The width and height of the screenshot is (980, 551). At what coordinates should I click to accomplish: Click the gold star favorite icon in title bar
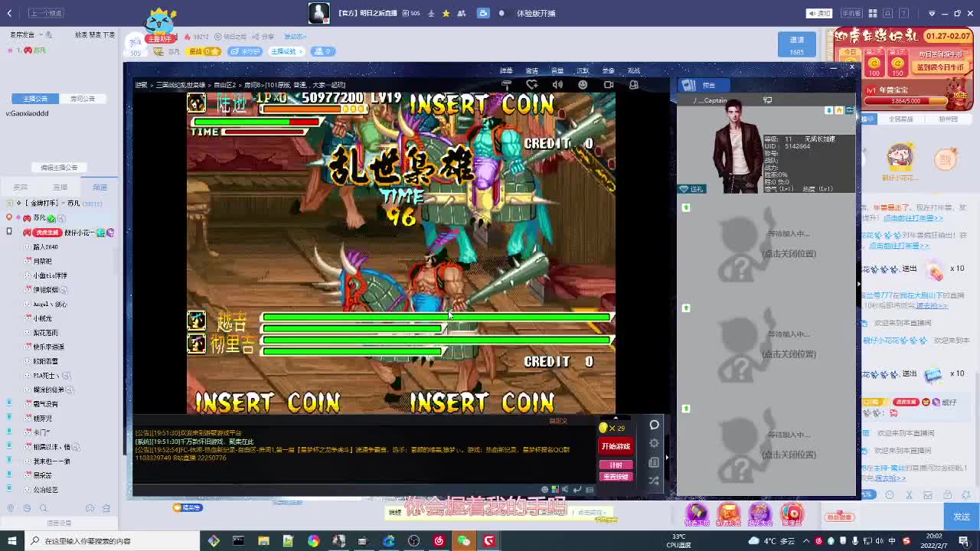(446, 13)
